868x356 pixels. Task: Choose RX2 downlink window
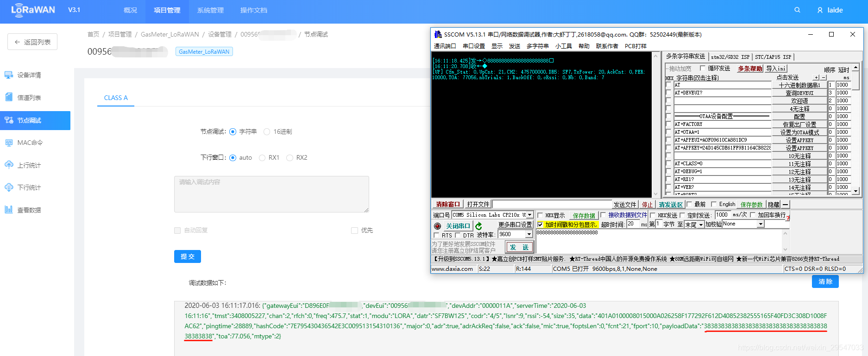coord(289,158)
